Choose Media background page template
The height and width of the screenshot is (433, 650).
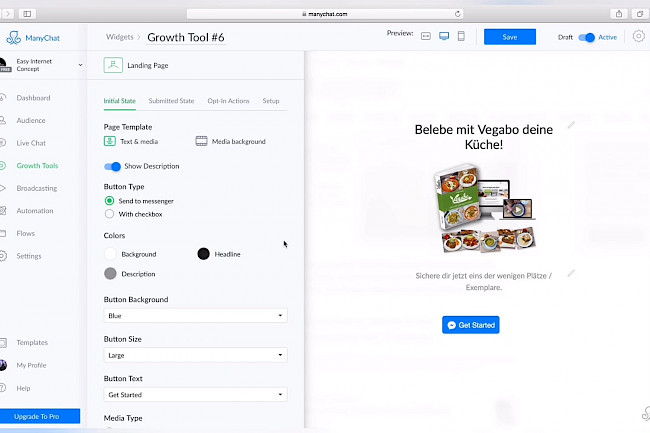pos(231,141)
